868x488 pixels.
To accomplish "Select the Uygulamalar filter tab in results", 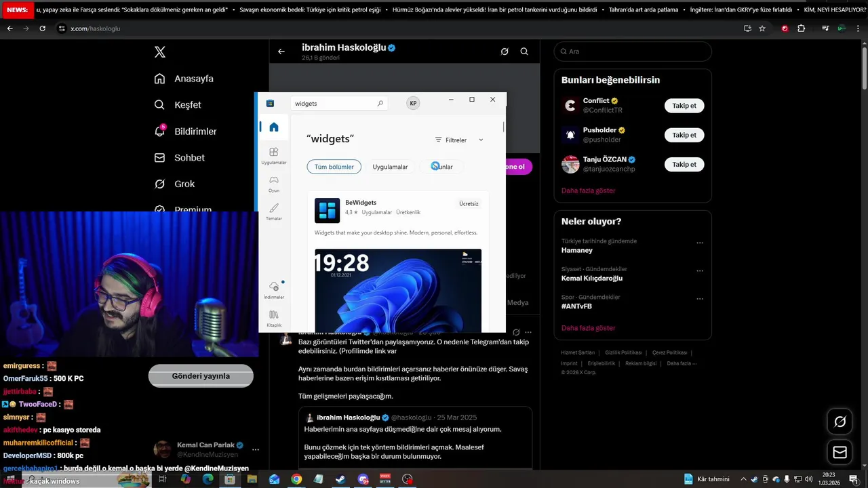I will point(390,167).
